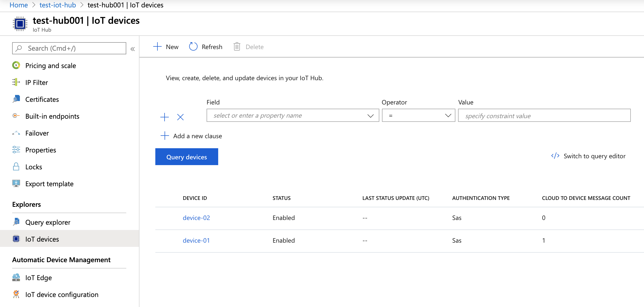Click the plus icon beside the clause row
Image resolution: width=644 pixels, height=307 pixels.
tap(165, 117)
